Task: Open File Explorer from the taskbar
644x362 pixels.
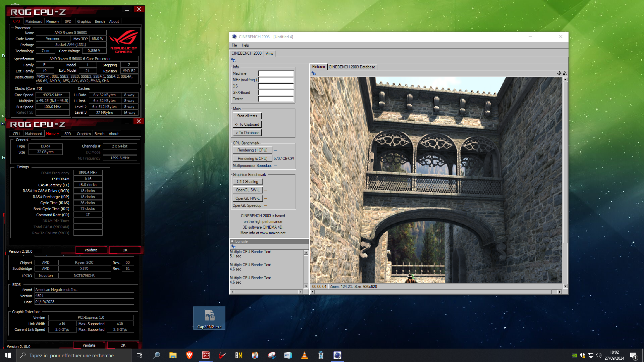Action: coord(173,355)
